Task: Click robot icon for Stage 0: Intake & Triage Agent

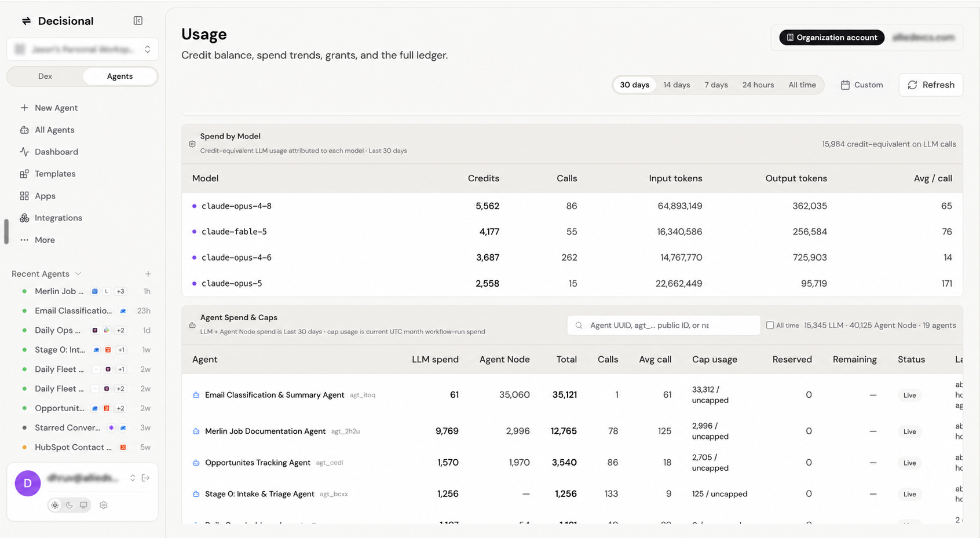Action: [x=196, y=494]
